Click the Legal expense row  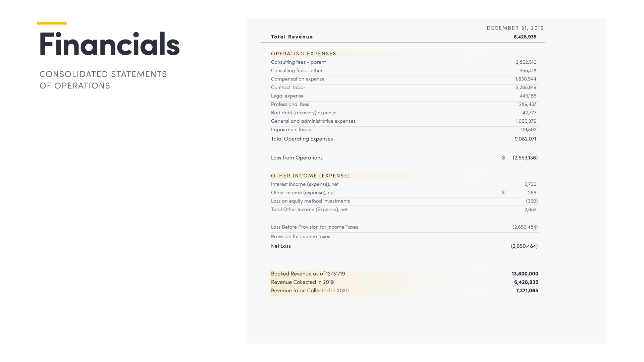point(287,96)
